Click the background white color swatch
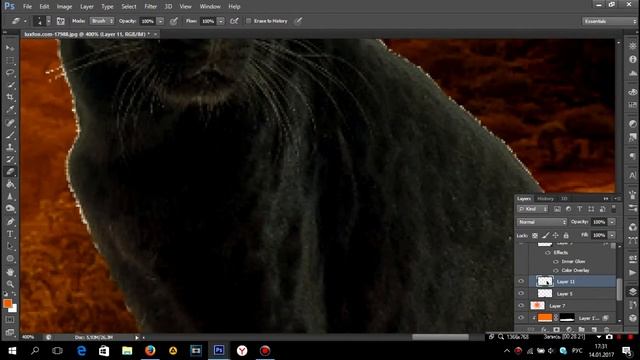Viewport: 640px width, 360px height. pyautogui.click(x=13, y=309)
